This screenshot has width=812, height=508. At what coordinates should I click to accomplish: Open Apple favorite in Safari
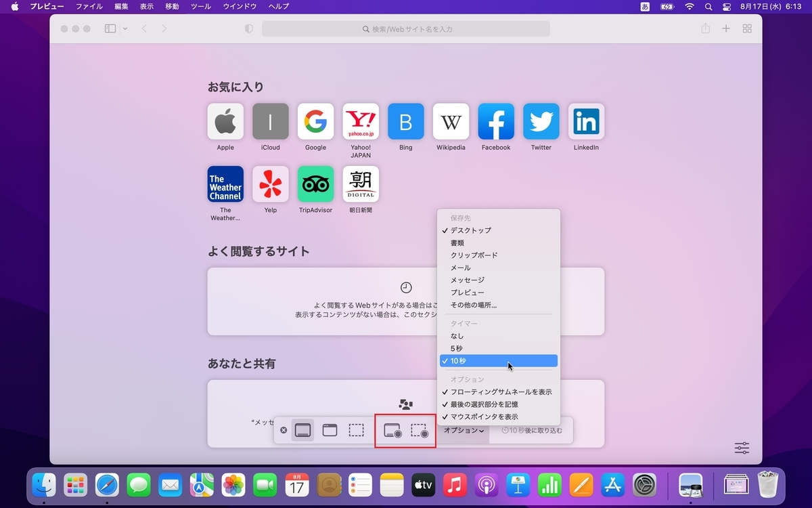click(x=225, y=121)
